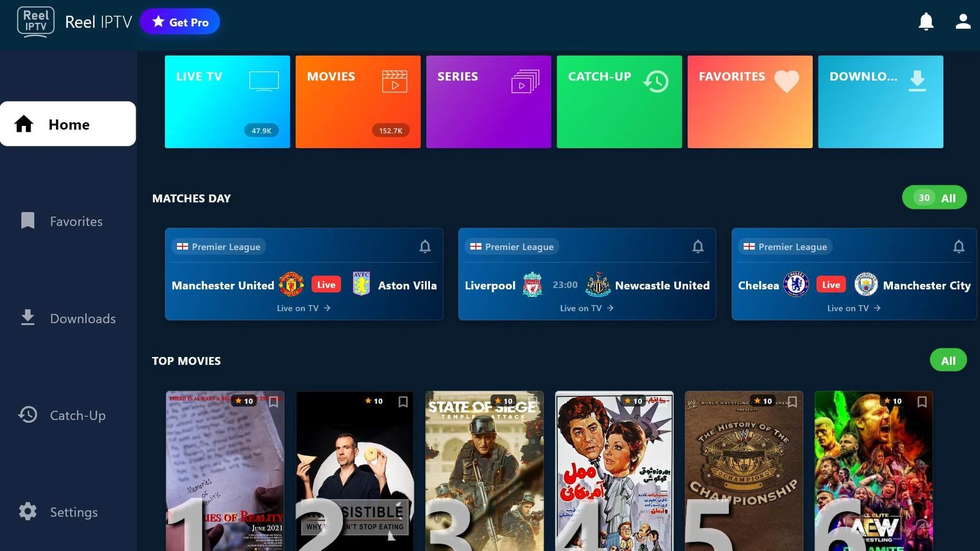Open the Live TV tile
The height and width of the screenshot is (551, 980).
point(227,102)
